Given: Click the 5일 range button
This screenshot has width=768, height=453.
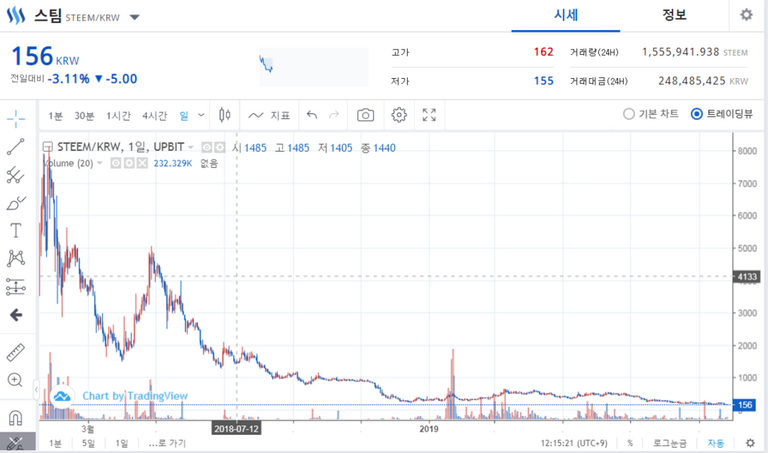Looking at the screenshot, I should pos(88,443).
